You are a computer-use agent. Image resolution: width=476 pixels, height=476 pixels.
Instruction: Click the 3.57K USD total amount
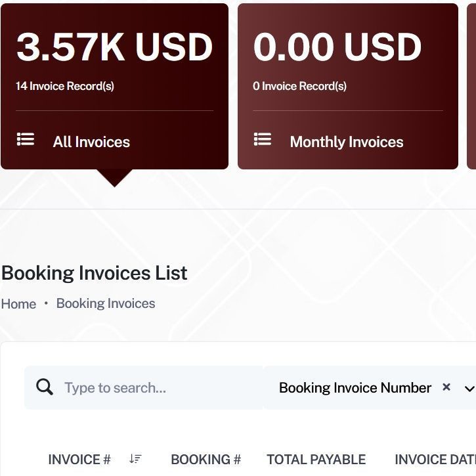point(115,47)
